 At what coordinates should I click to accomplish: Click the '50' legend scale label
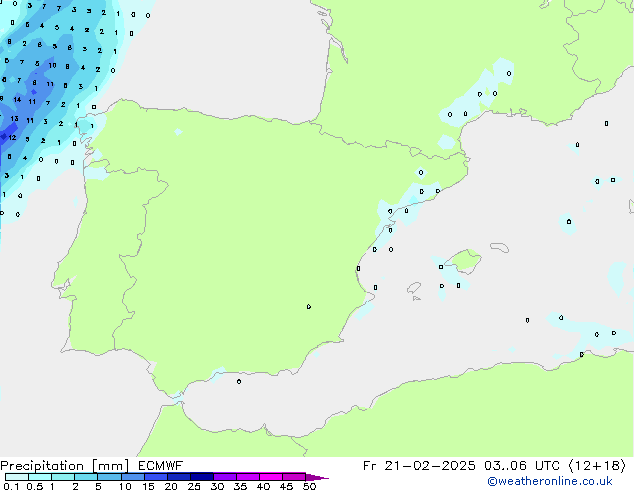309,486
